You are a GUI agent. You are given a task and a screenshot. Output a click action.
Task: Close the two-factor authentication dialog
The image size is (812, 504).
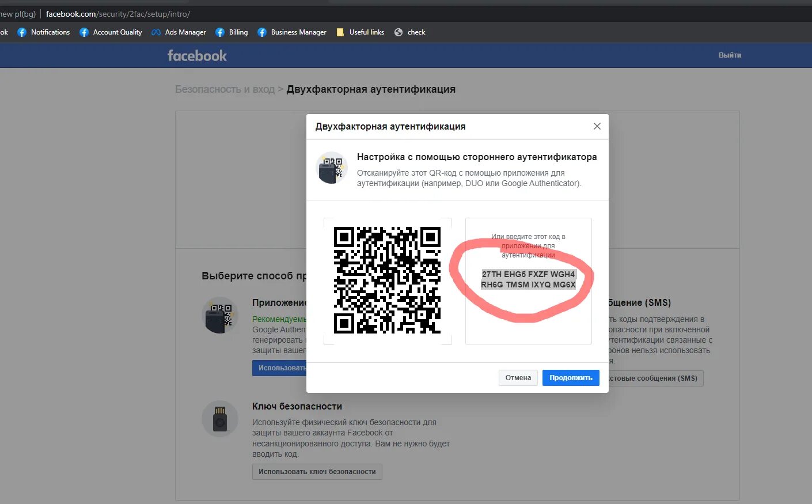click(x=597, y=126)
